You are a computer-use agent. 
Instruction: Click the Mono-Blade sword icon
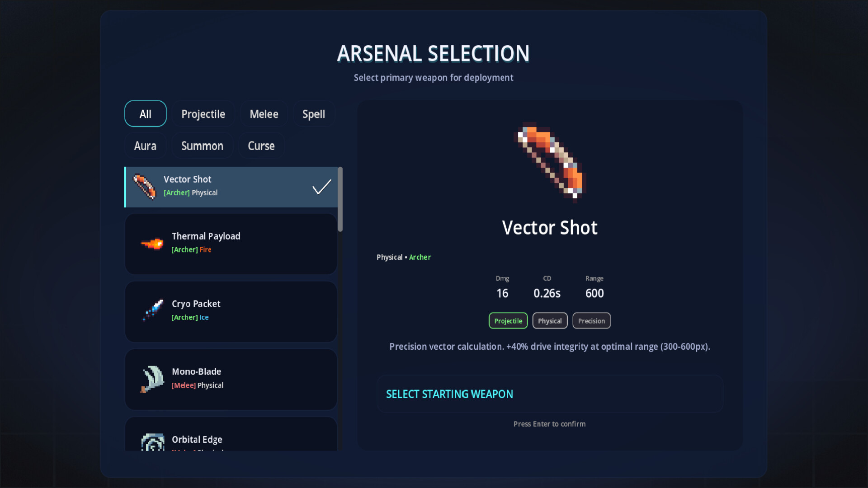(152, 379)
